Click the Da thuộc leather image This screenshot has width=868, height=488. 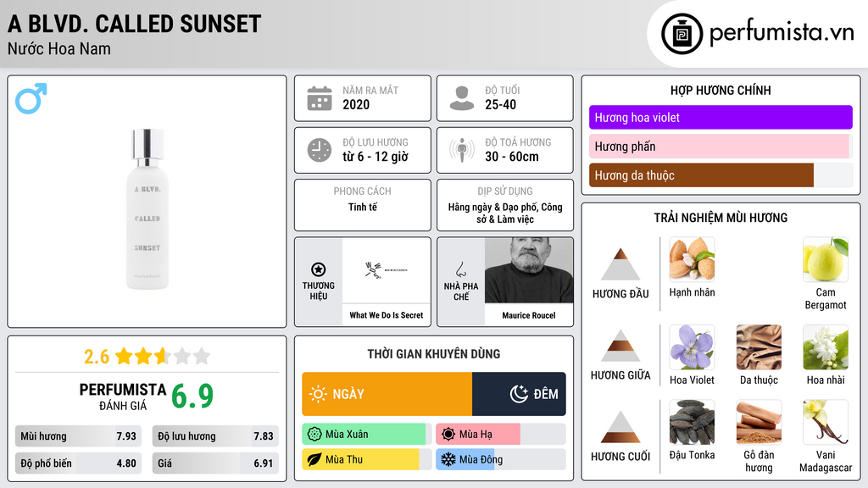coord(759,347)
